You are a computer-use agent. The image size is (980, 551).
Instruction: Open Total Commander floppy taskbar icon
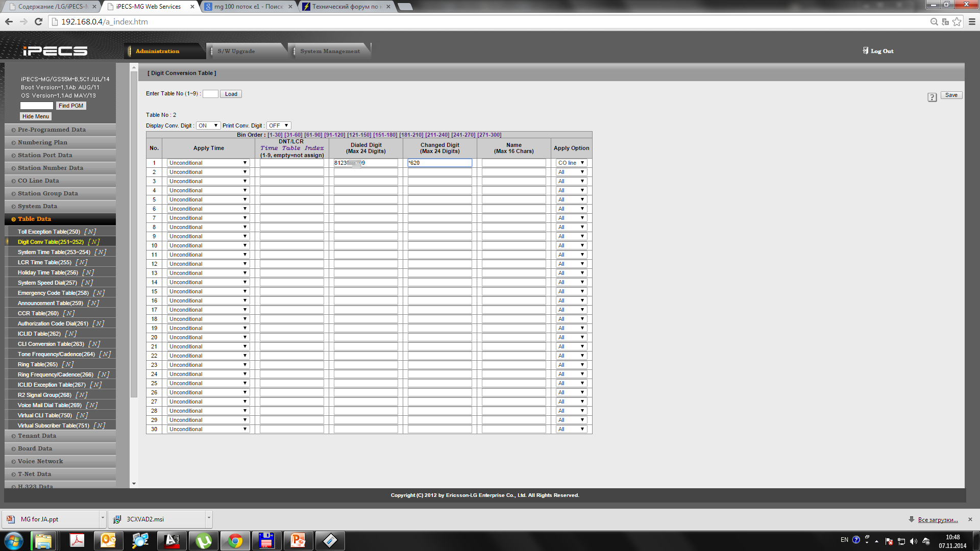(266, 540)
